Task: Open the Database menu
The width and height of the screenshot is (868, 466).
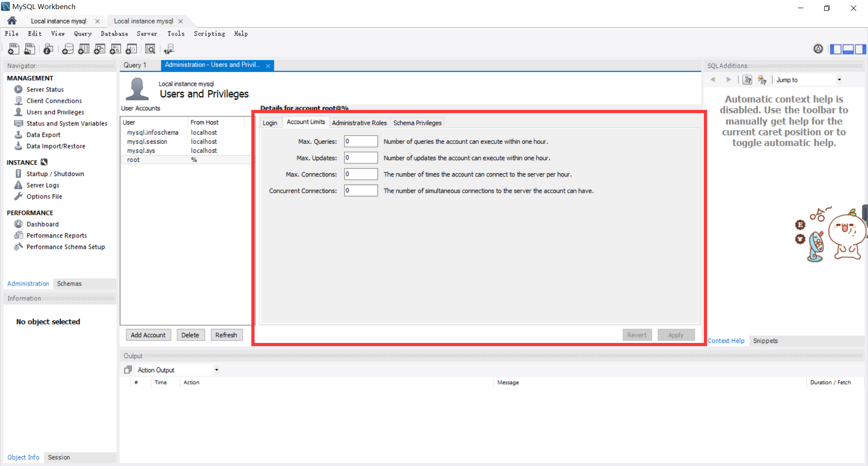Action: [114, 33]
